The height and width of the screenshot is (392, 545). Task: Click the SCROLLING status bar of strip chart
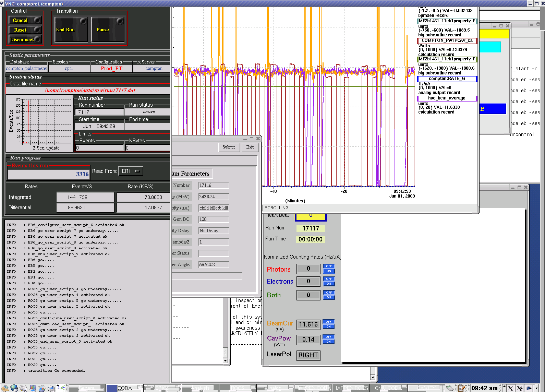[370, 208]
